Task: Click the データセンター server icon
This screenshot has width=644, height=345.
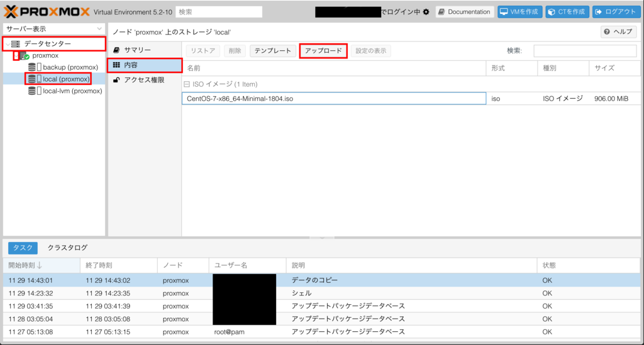Action: point(15,43)
